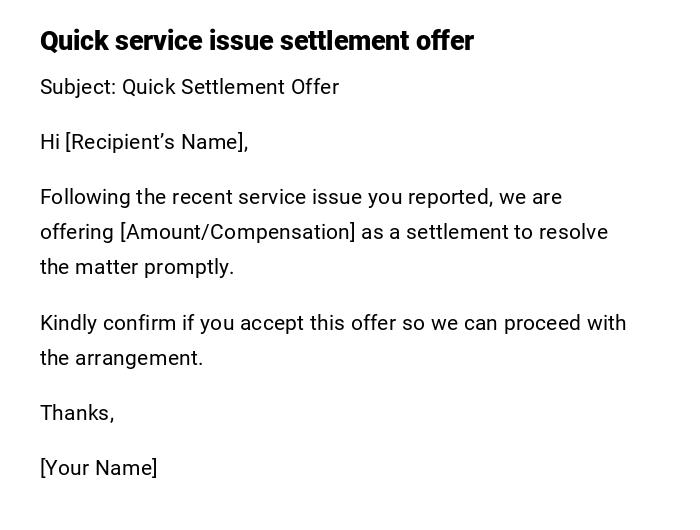Click the word "Hi" in the greeting
Viewport: 700px width, 530px height.
point(50,142)
